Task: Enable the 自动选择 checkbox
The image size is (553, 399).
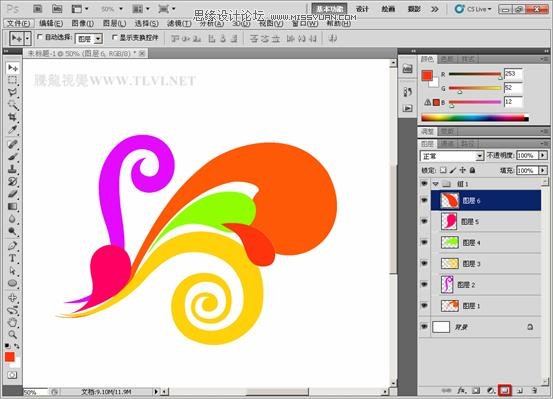Action: tap(40, 37)
